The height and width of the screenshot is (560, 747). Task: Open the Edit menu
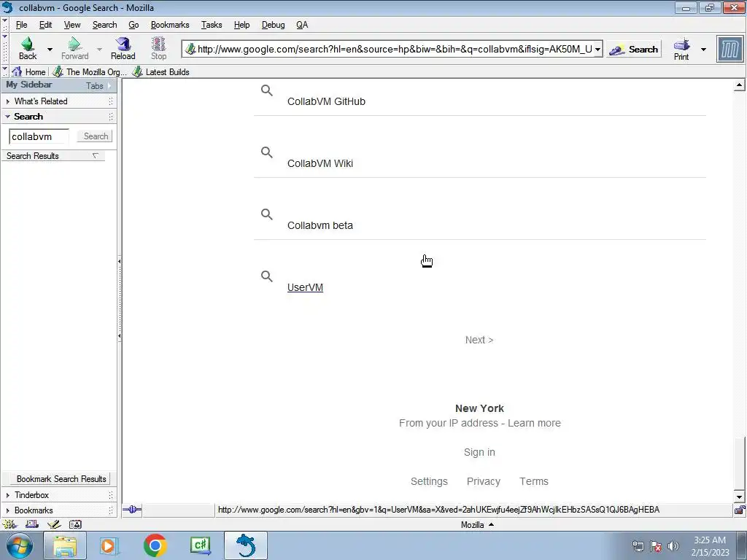[x=45, y=25]
